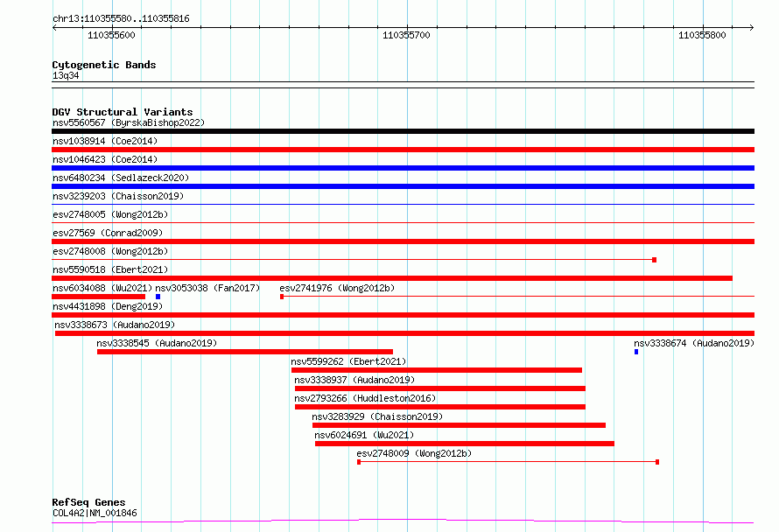Open esv2748009 (Wong2012b) label
Viewport: 779px width, 532px height.
click(414, 453)
